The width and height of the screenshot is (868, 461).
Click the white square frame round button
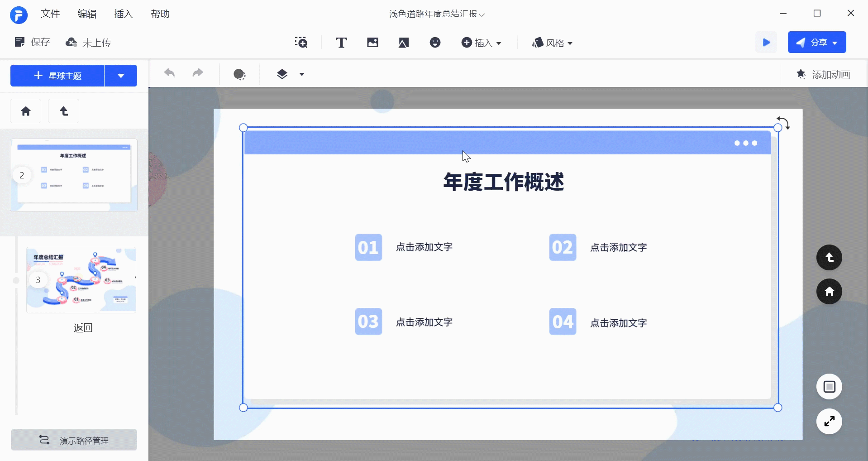click(x=829, y=387)
